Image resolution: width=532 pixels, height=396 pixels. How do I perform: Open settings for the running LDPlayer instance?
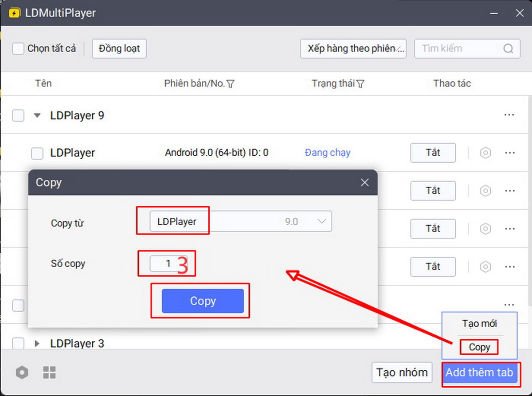click(485, 153)
